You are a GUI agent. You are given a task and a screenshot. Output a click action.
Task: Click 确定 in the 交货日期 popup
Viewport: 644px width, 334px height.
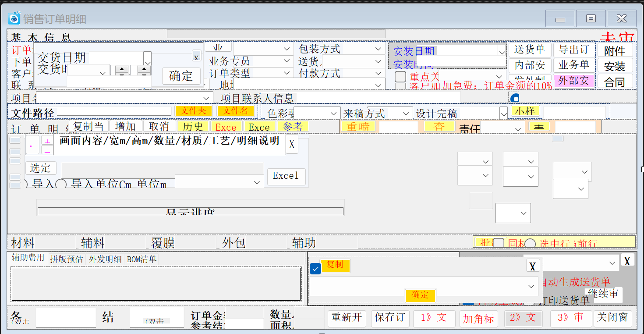point(181,76)
